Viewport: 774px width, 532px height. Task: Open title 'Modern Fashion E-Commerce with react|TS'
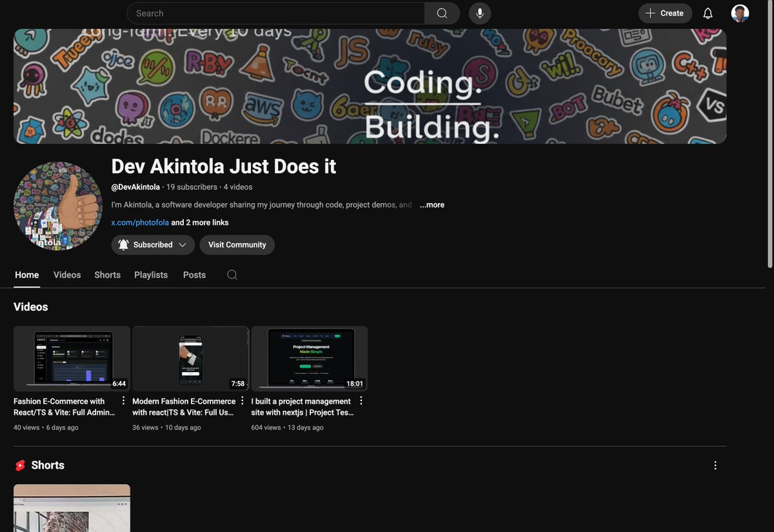coord(184,407)
